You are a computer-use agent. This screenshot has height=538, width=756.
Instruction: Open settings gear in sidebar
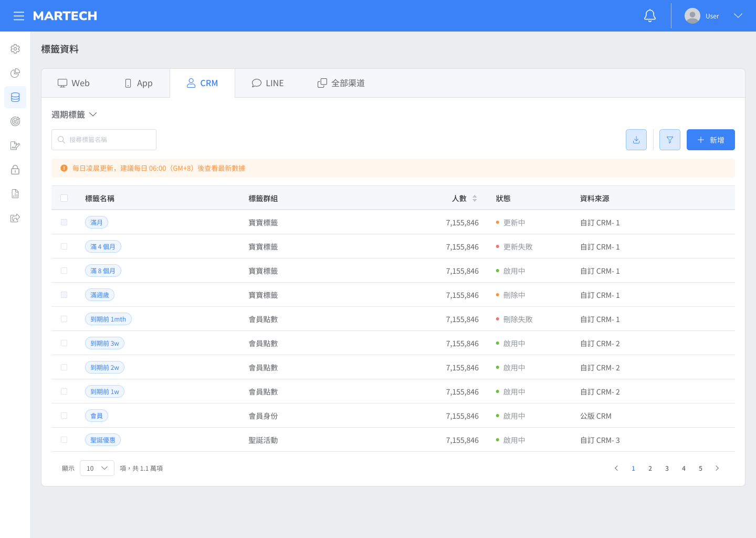(x=15, y=49)
